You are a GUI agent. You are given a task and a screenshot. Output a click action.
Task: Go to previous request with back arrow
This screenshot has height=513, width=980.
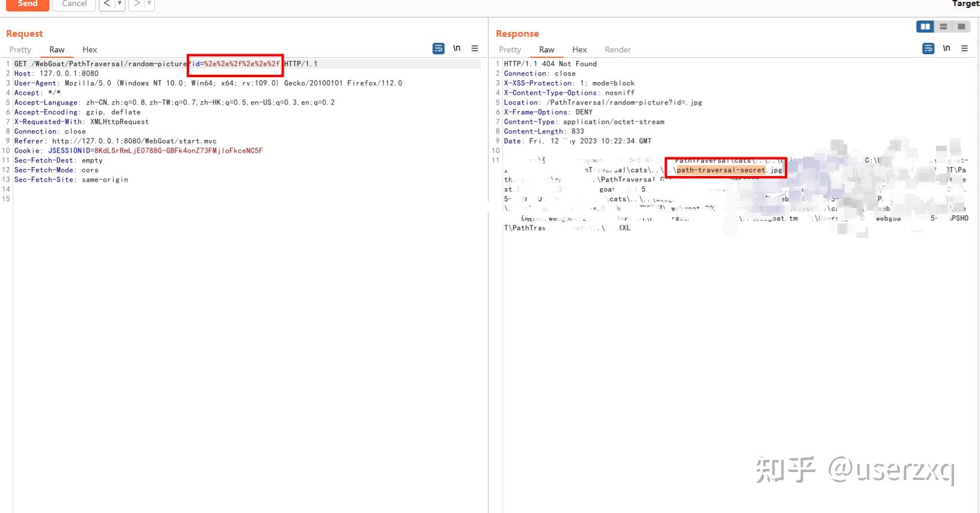[x=107, y=4]
